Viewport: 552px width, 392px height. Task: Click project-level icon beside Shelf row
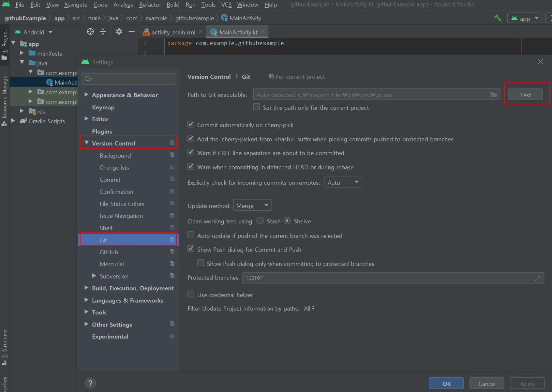pos(172,227)
